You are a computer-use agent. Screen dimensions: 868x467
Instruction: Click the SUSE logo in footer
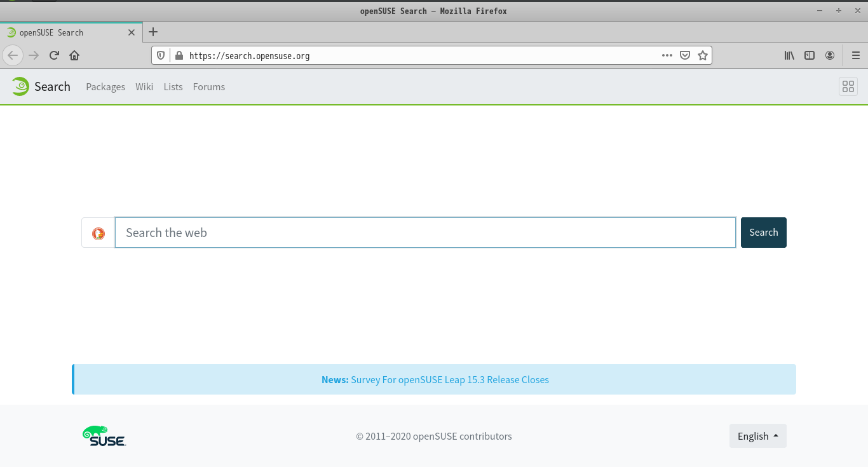pos(104,436)
